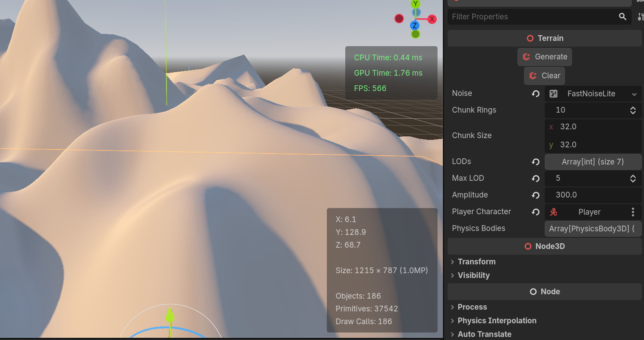644x340 pixels.
Task: Open the inspector property tools menu icon
Action: click(x=640, y=17)
